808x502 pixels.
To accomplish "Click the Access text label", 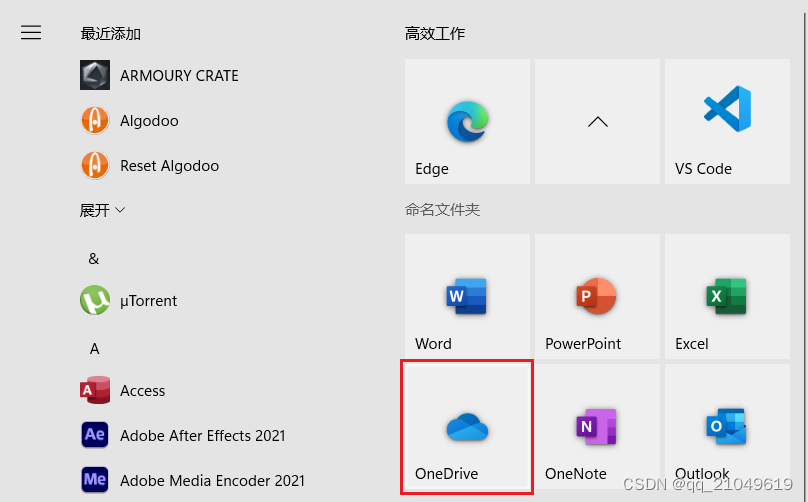I will click(143, 391).
